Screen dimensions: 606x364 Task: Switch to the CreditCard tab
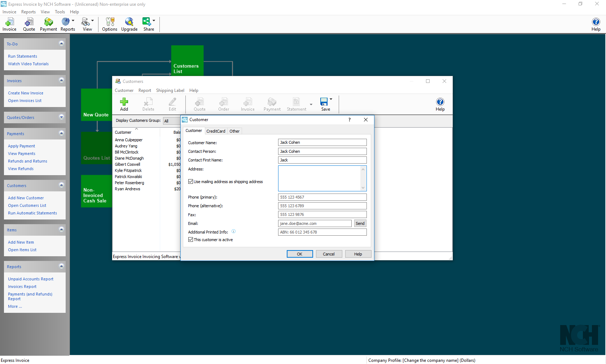216,131
